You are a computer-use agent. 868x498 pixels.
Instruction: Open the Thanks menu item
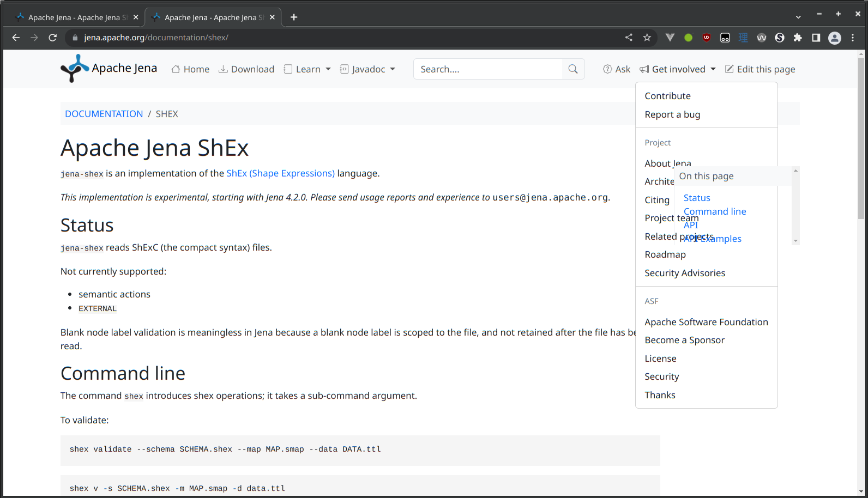[707, 395]
